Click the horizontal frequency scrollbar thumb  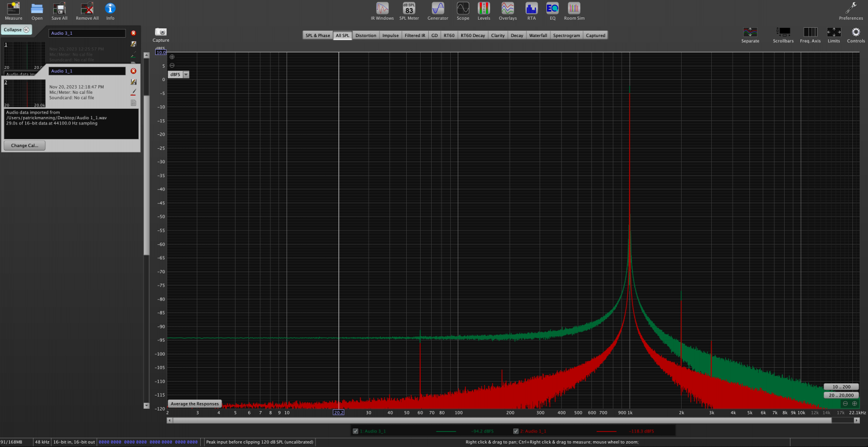click(x=502, y=420)
